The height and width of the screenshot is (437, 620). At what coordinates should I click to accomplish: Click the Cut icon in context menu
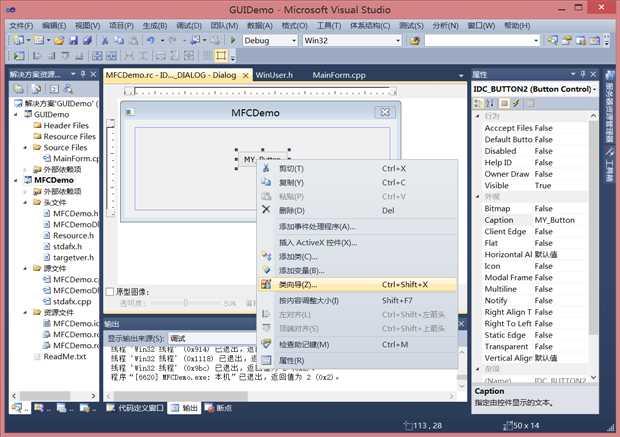point(266,168)
